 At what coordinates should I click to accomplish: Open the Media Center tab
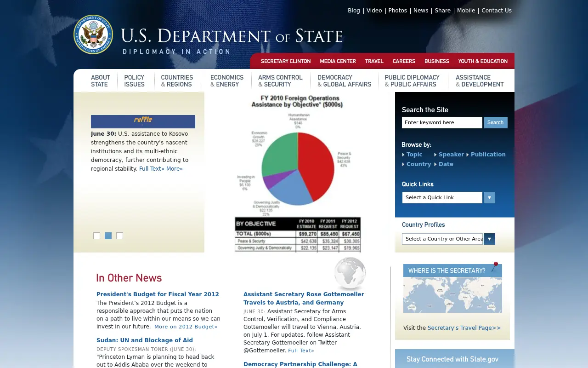coord(338,61)
